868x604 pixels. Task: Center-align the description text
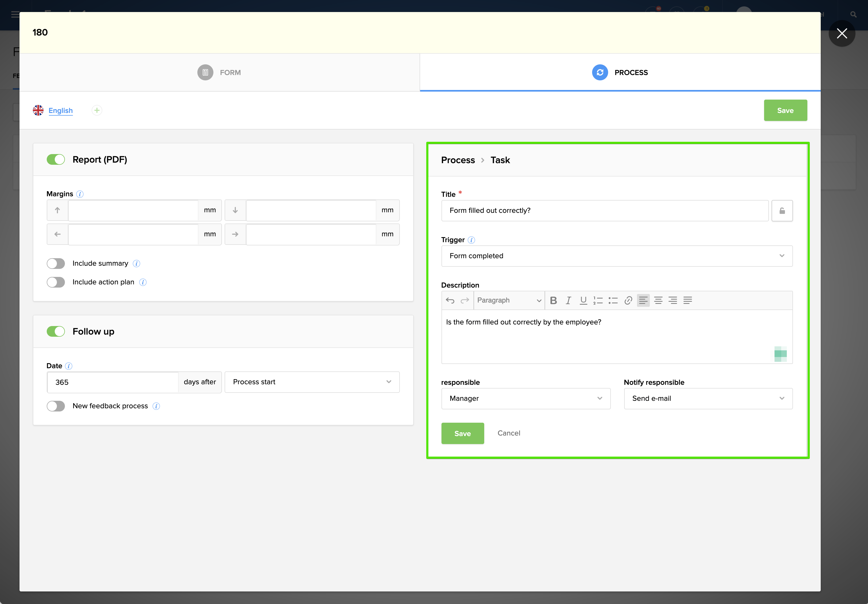tap(658, 300)
